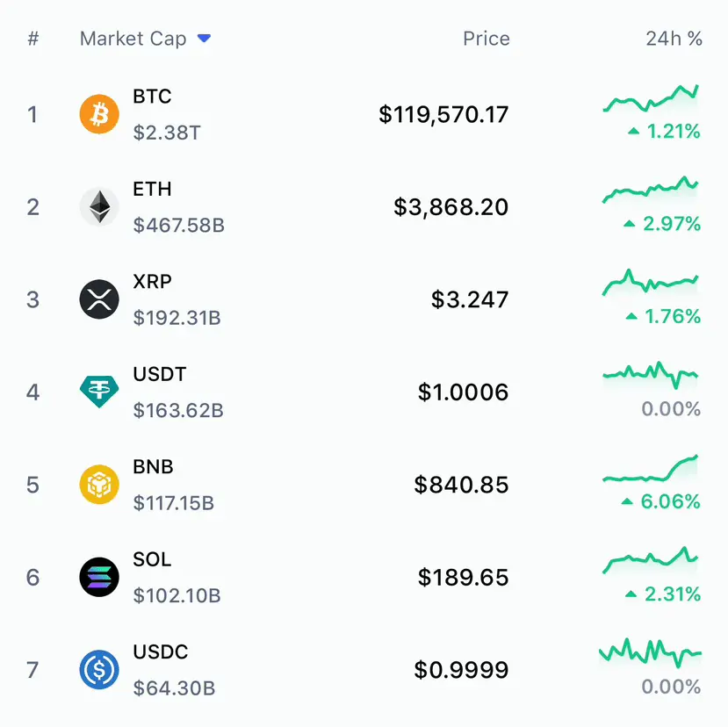The height and width of the screenshot is (727, 728).
Task: Click the Tether USDT green logo
Action: pos(99,392)
